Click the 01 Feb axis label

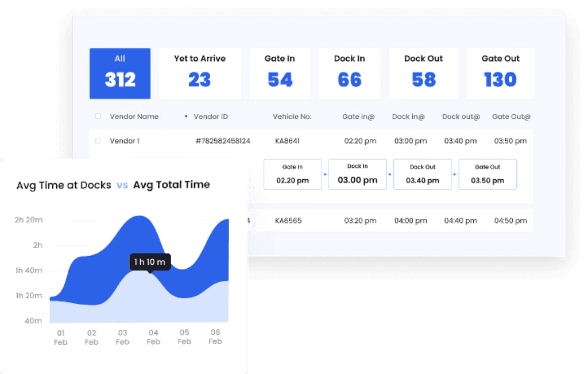point(61,337)
